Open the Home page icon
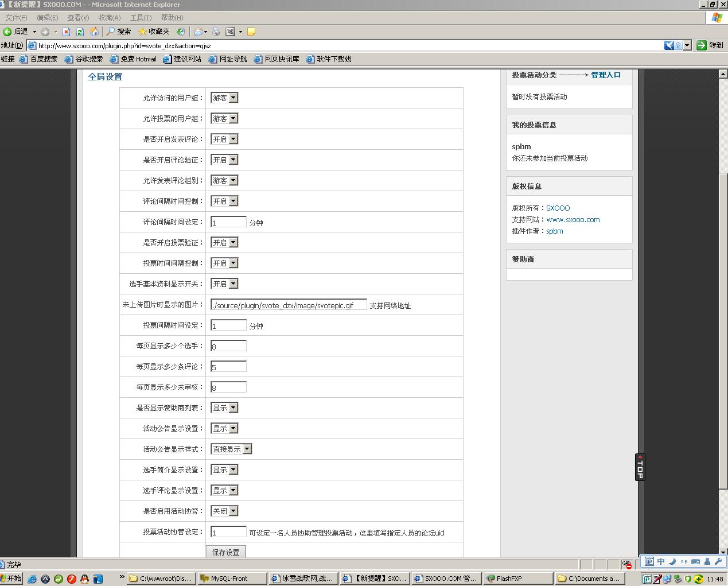Viewport: 728px width, 586px height. pos(94,32)
